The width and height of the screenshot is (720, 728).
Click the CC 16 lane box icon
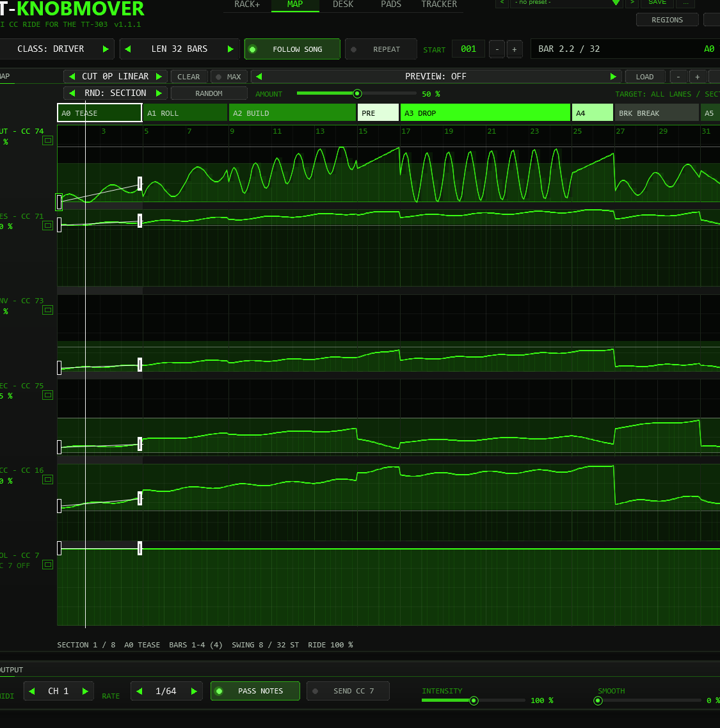pos(48,480)
